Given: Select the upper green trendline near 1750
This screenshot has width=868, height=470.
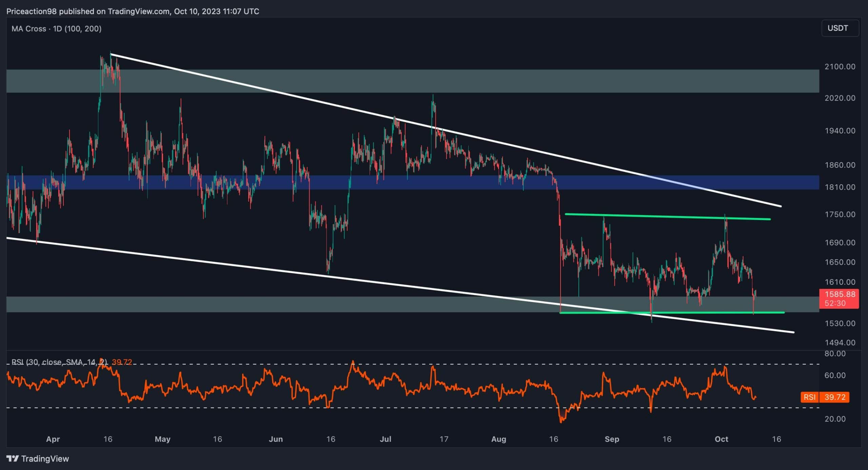Looking at the screenshot, I should (668, 217).
